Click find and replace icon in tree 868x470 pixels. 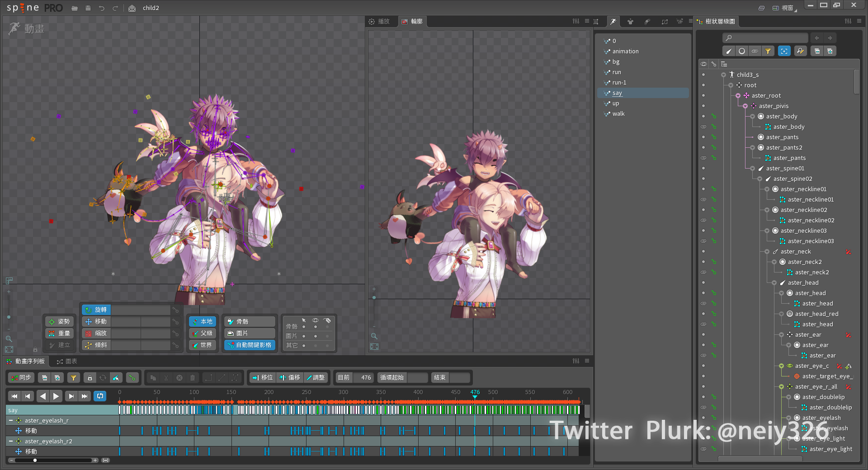[800, 51]
